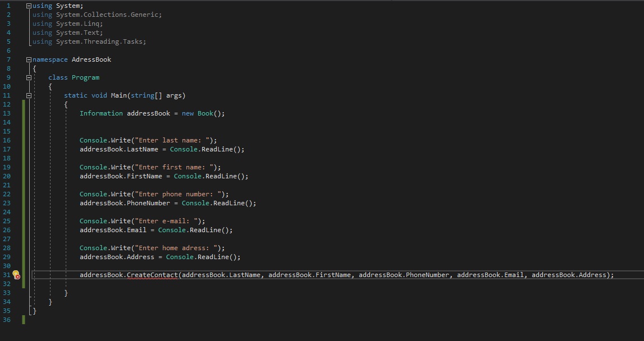Select line number 31 in the gutter
Image resolution: width=644 pixels, height=341 pixels.
[x=7, y=275]
